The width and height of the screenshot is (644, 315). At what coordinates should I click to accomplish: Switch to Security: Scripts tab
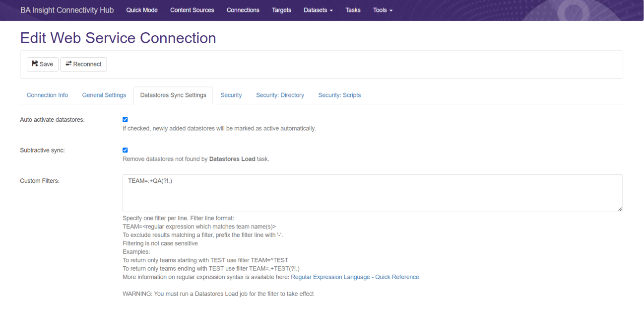click(339, 95)
